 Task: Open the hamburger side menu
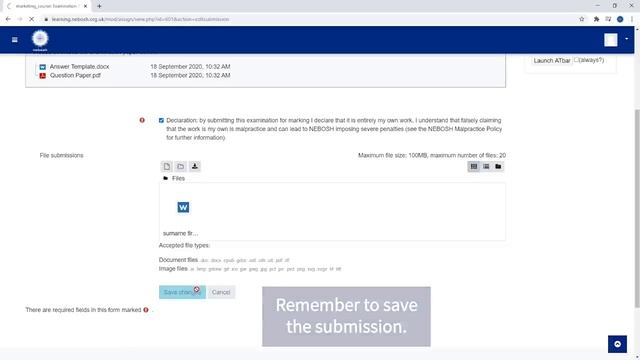pyautogui.click(x=15, y=40)
